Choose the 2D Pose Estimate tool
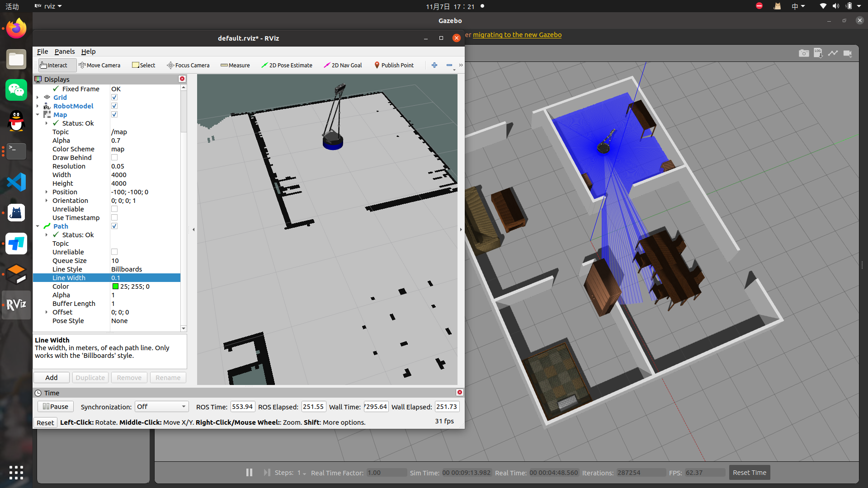This screenshot has height=488, width=868. click(x=287, y=65)
